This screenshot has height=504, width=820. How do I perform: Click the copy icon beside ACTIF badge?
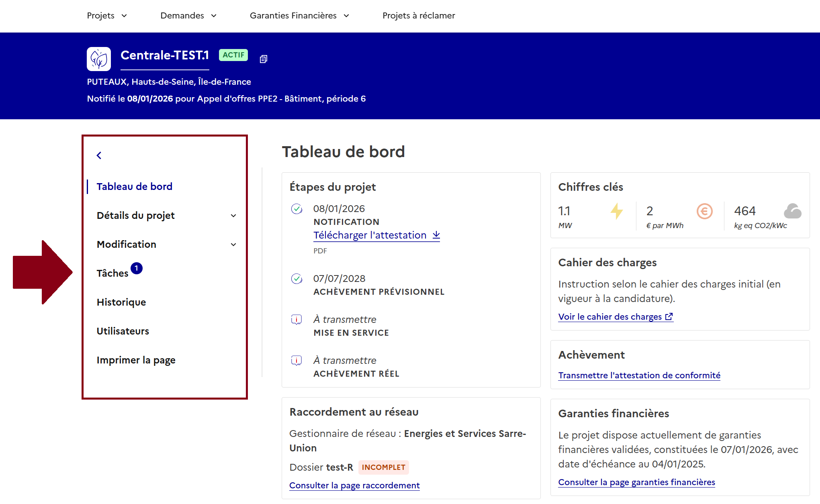click(264, 59)
